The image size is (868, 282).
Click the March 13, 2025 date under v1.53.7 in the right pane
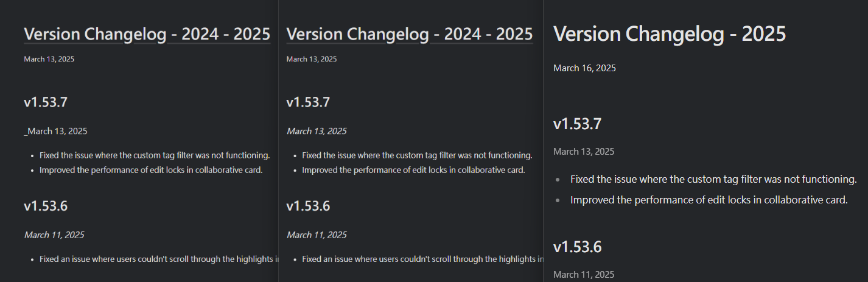pos(584,152)
